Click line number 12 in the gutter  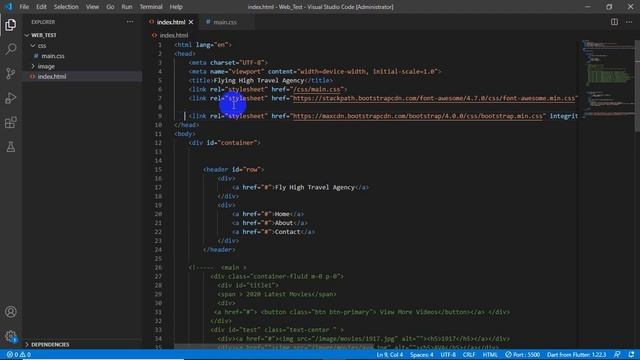[x=159, y=143]
